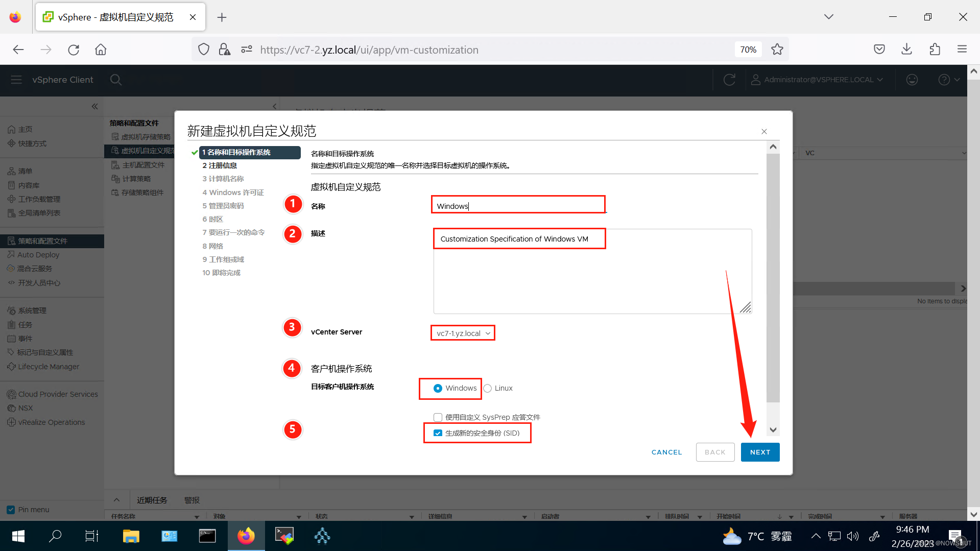Open Auto Deploy in sidebar

[x=38, y=255]
